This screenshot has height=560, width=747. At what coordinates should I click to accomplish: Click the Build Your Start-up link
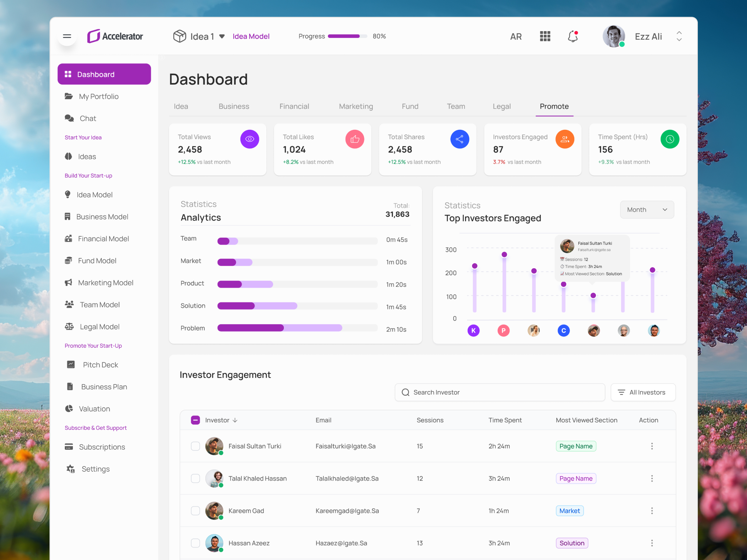click(x=88, y=175)
